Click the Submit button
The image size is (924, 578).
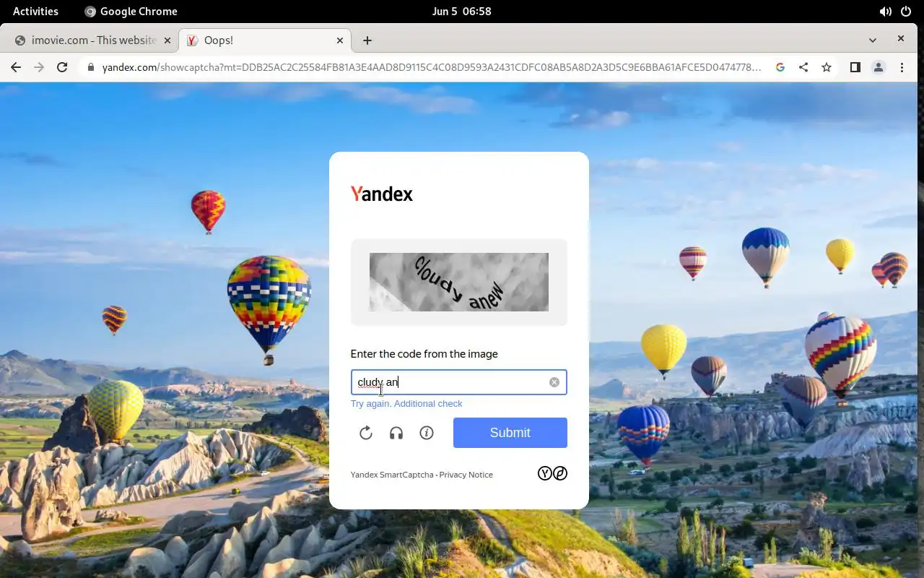(510, 433)
